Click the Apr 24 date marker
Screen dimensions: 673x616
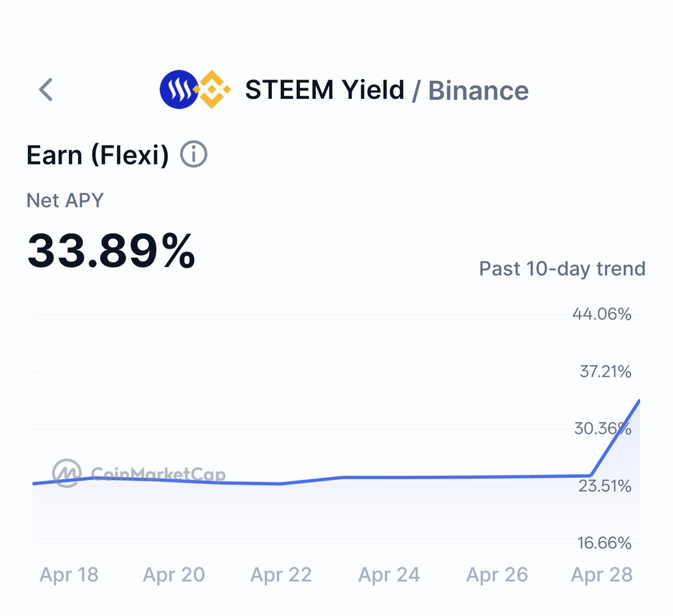[x=389, y=574]
